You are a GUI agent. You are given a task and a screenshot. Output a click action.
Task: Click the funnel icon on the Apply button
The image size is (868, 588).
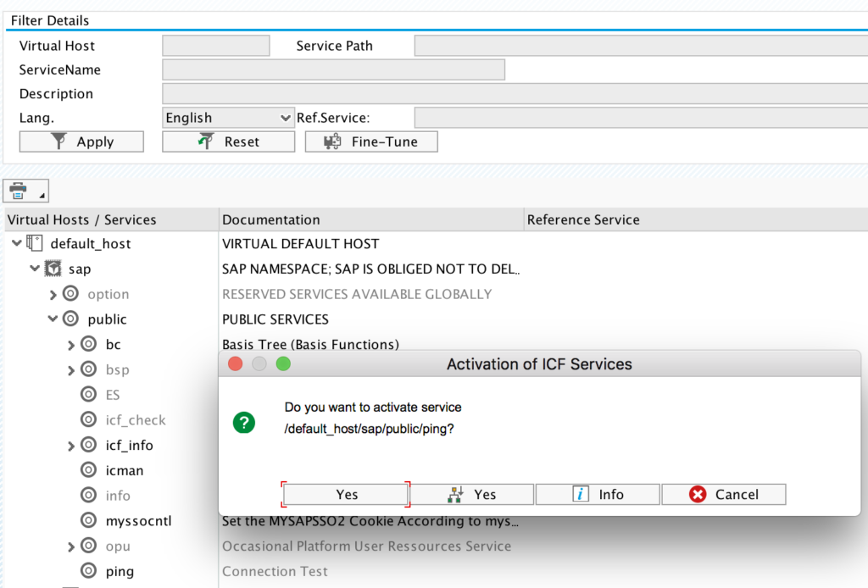(x=58, y=141)
